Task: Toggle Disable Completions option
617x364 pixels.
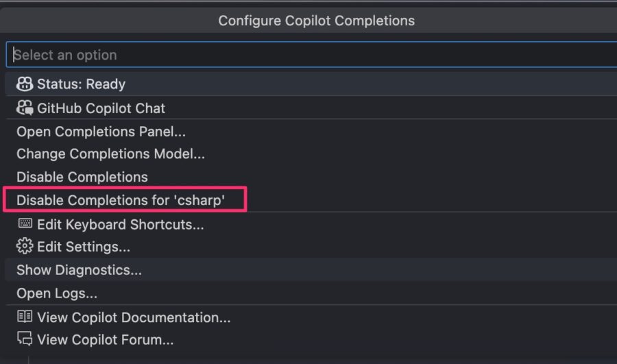Action: (x=311, y=177)
